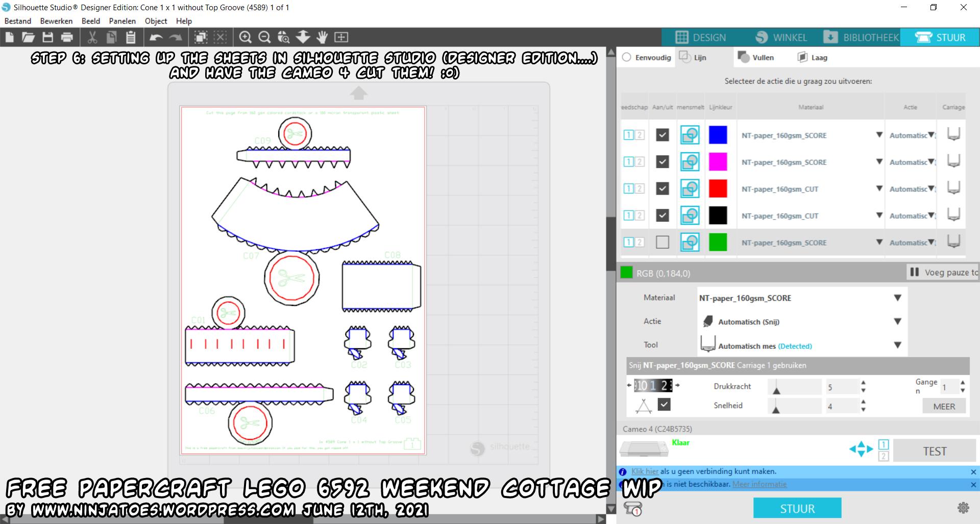Click the select all icon
This screenshot has height=524, width=980.
(201, 37)
